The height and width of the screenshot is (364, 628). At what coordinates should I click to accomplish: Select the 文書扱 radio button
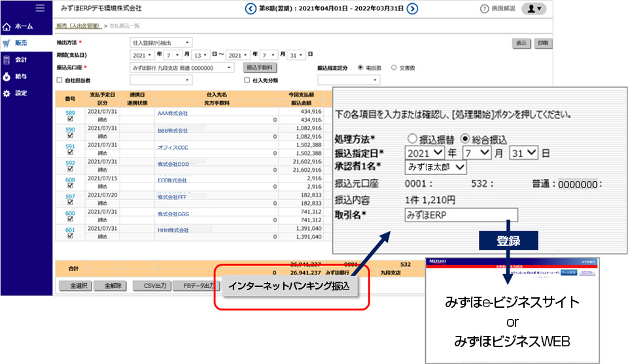pos(394,67)
